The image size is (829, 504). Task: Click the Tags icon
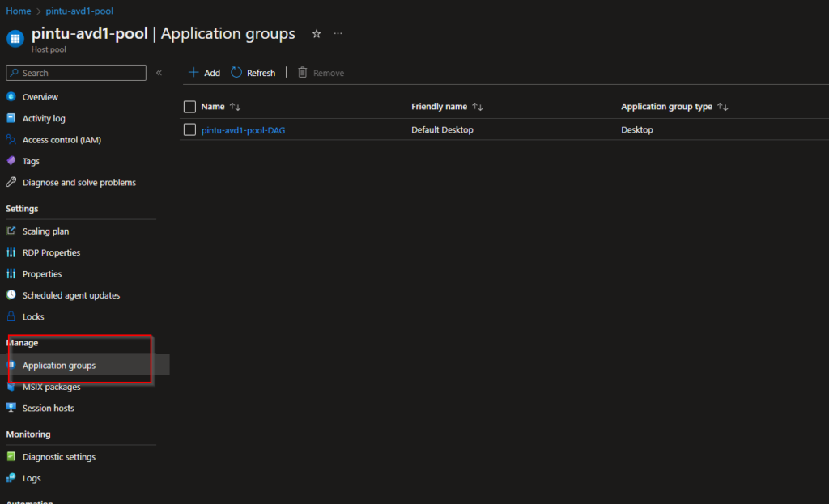coord(11,161)
